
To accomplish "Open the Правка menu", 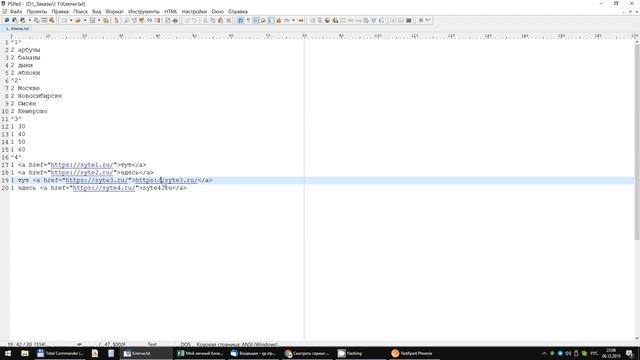I will tap(60, 11).
